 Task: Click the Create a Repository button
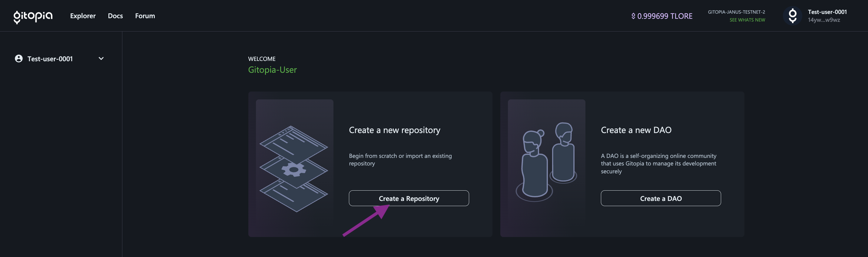point(409,198)
